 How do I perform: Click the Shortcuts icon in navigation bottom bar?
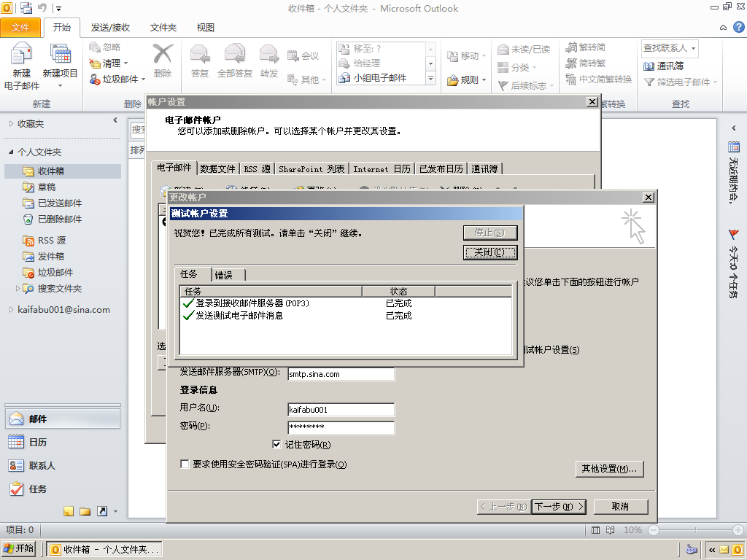(x=102, y=511)
